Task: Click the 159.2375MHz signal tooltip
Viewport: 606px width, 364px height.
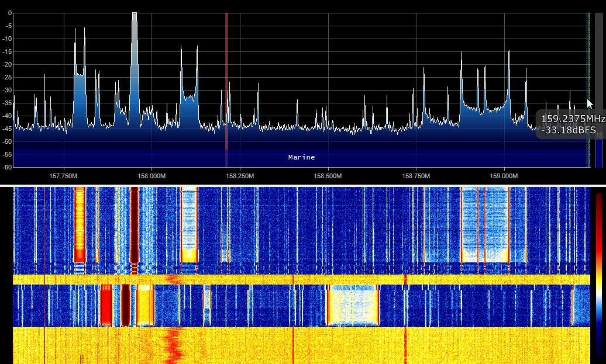Action: [570, 123]
